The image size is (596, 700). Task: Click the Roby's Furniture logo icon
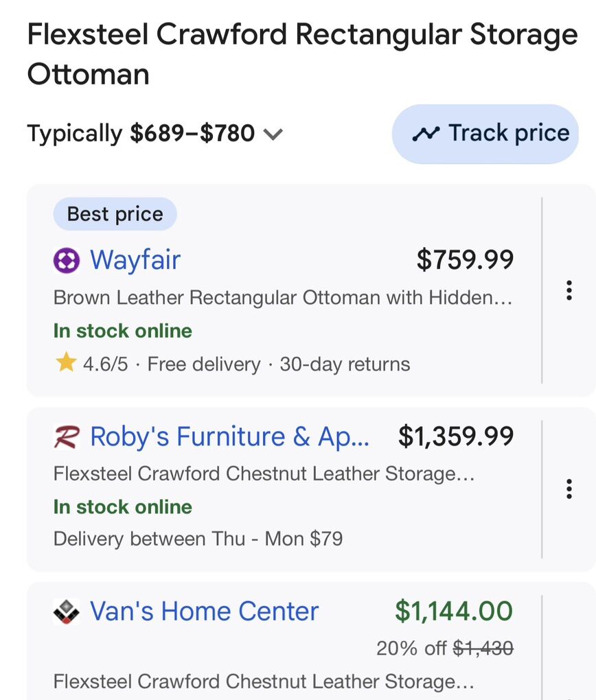click(x=67, y=436)
